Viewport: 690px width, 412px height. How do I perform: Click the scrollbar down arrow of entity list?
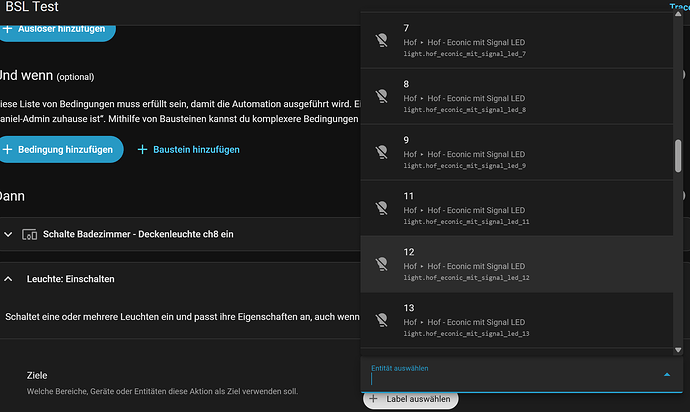pyautogui.click(x=678, y=350)
